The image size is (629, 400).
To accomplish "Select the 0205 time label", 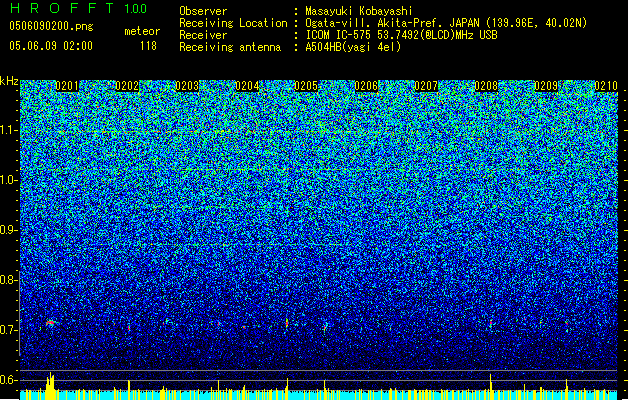I will pyautogui.click(x=306, y=86).
